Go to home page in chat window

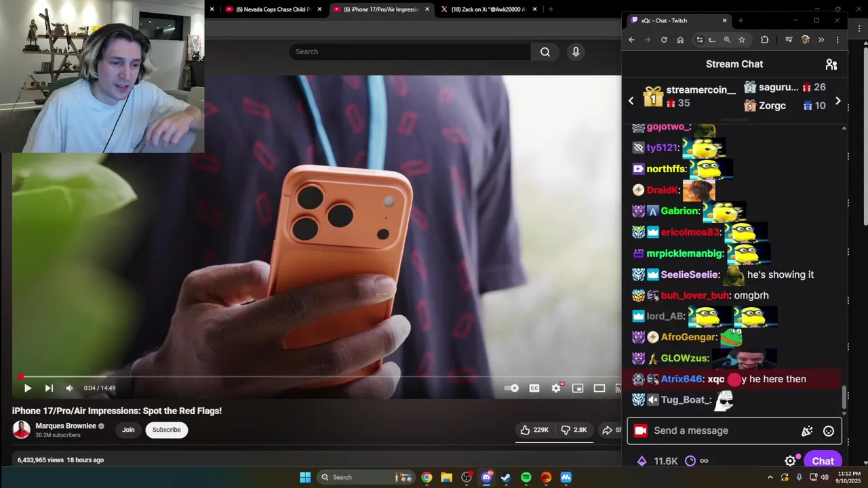[680, 40]
